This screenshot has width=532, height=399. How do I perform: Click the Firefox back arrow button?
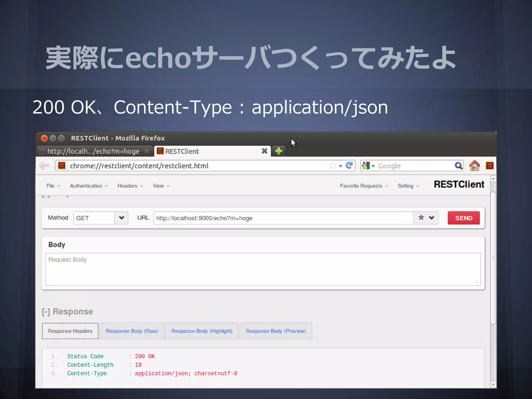[x=44, y=165]
